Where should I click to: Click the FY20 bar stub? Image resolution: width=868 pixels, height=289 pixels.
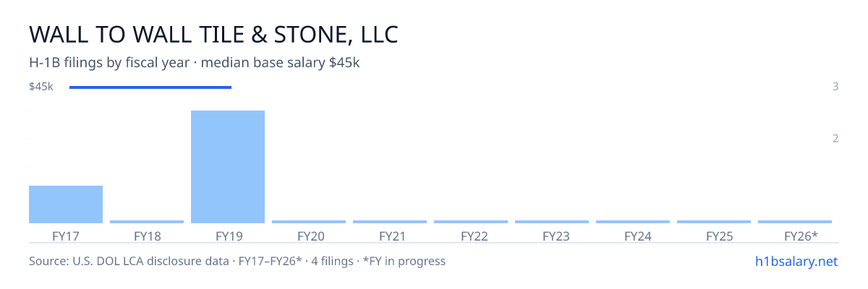(309, 222)
